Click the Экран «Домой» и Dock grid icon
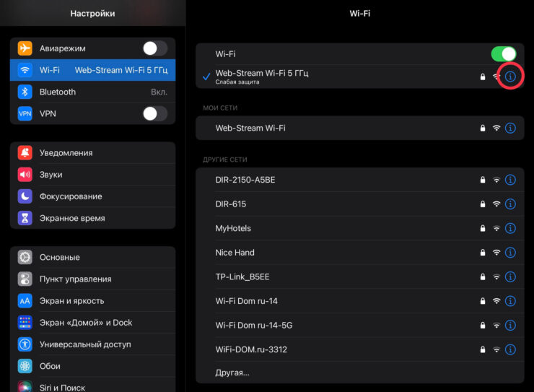Image resolution: width=534 pixels, height=392 pixels. pos(25,323)
